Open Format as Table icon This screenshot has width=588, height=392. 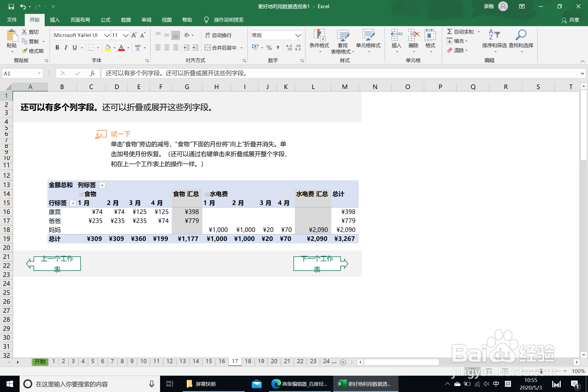[343, 35]
